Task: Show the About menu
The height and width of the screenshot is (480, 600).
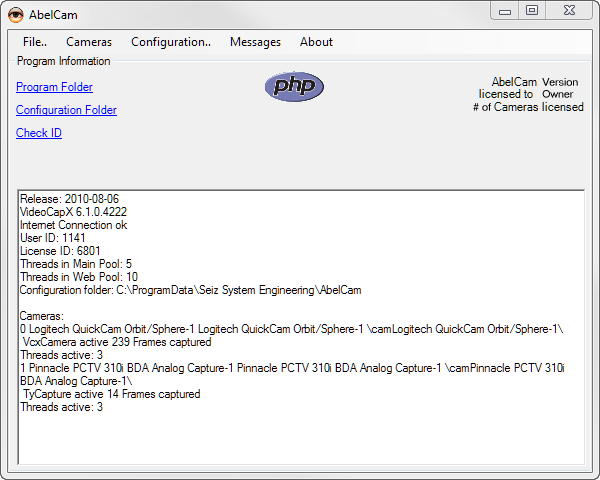Action: pos(316,42)
